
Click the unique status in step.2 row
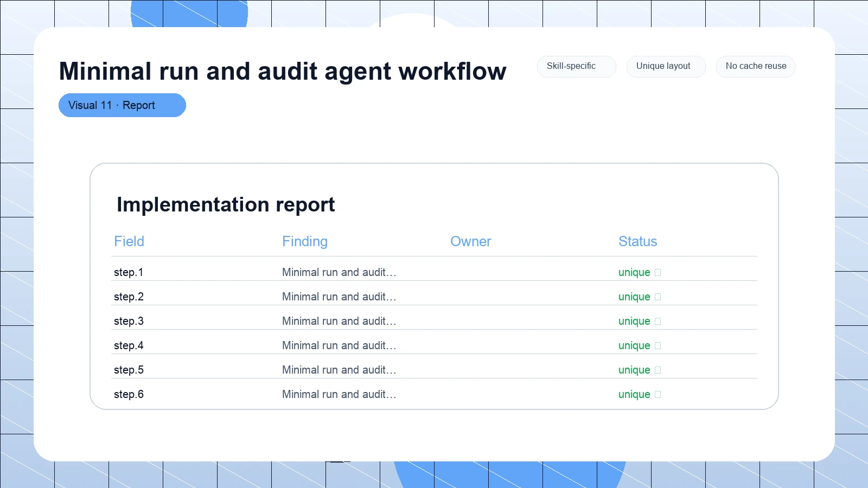[634, 297]
